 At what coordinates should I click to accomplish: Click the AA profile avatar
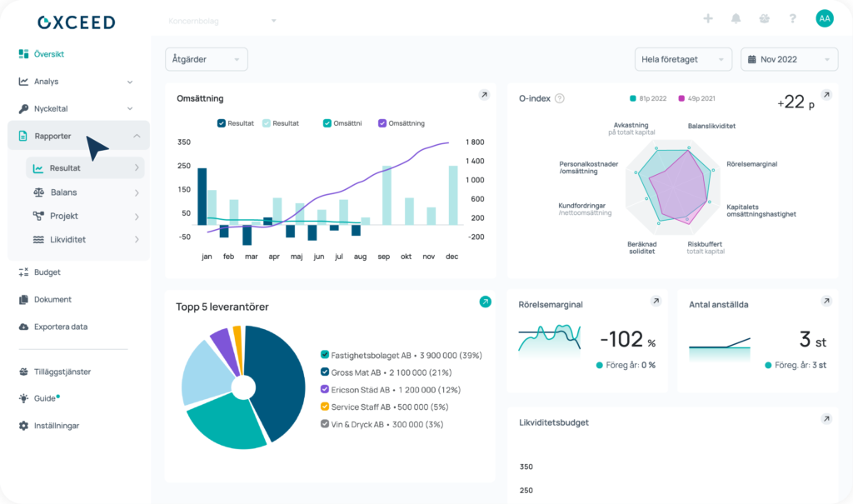tap(823, 17)
